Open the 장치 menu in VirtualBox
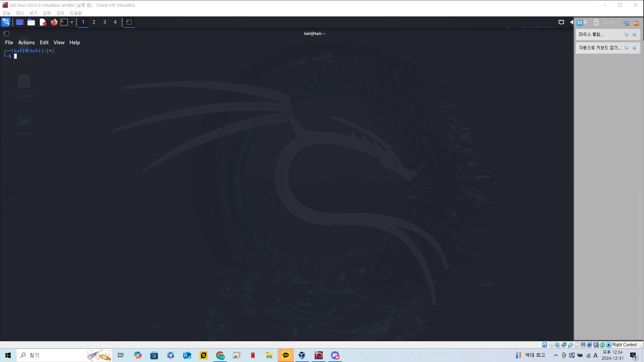644x362 pixels. click(x=60, y=13)
